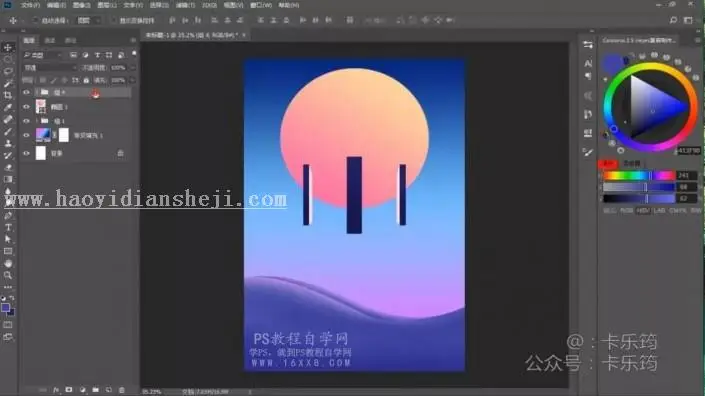
Task: Switch to the Paths tab in Layers group
Action: click(71, 40)
